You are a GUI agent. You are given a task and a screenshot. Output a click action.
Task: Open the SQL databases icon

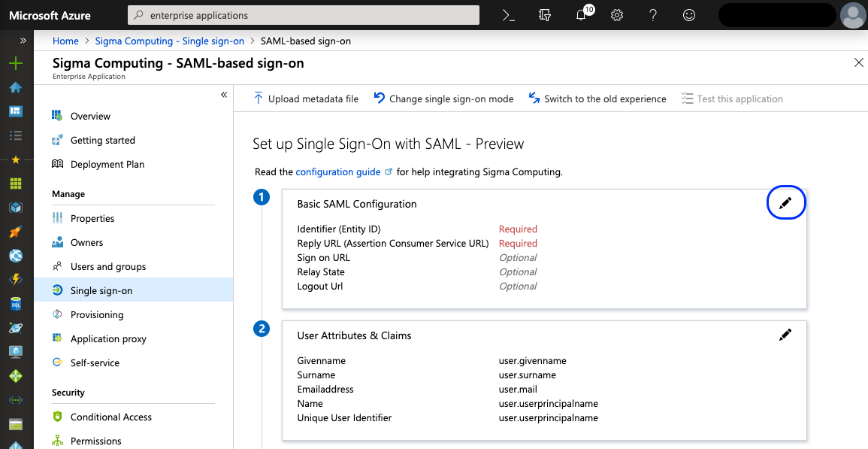(x=16, y=304)
